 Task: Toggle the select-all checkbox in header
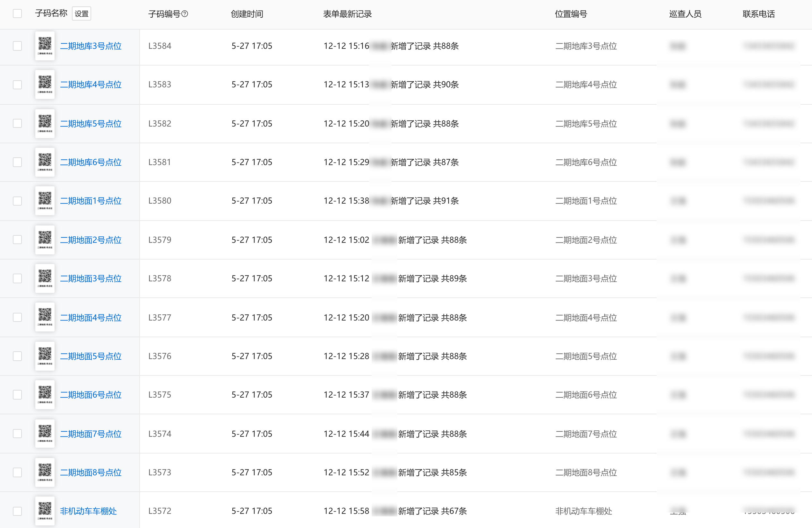point(17,14)
